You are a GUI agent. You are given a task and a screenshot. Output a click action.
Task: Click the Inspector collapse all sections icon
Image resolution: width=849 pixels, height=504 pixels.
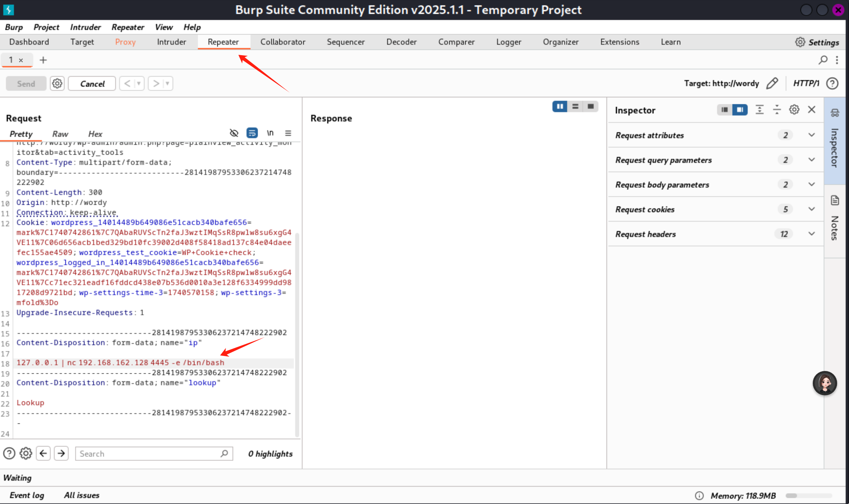[777, 110]
